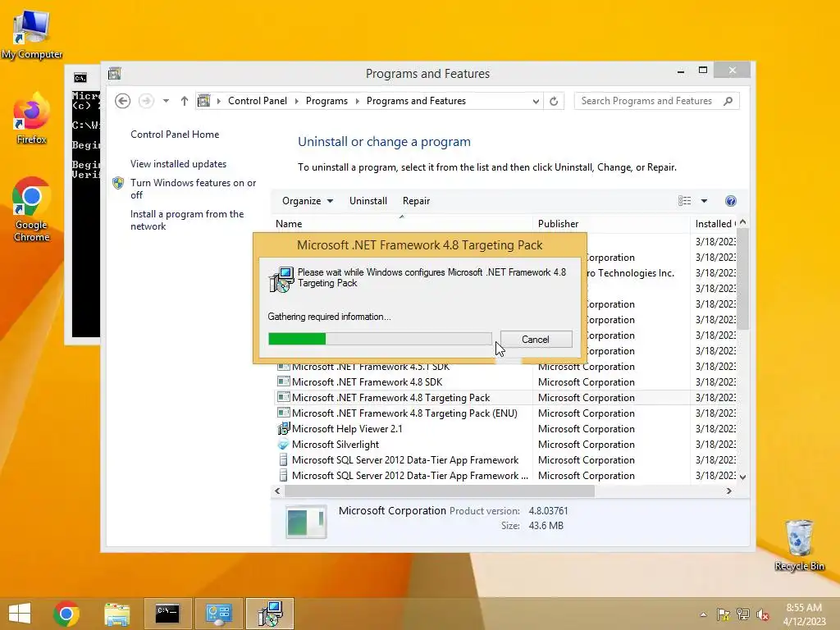Open the Organize dropdown menu
The image size is (840, 630).
pyautogui.click(x=308, y=201)
